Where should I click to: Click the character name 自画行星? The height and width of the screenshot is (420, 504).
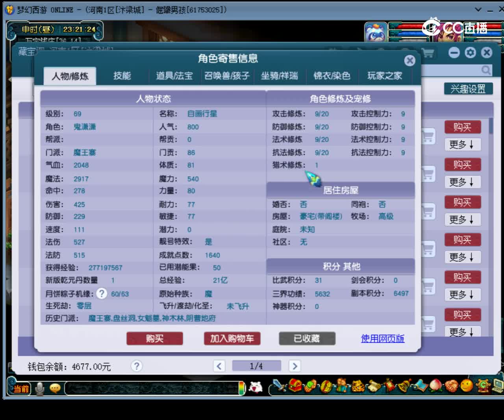tap(202, 114)
